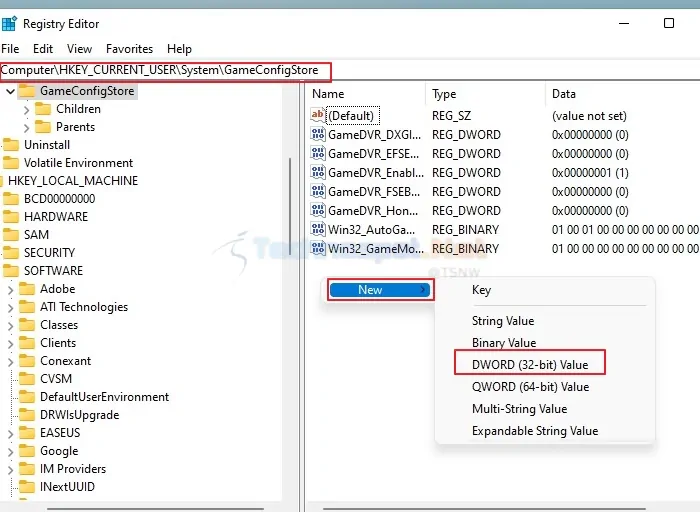Click the Classes folder icon
Screen dimensions: 700x512
tap(27, 325)
